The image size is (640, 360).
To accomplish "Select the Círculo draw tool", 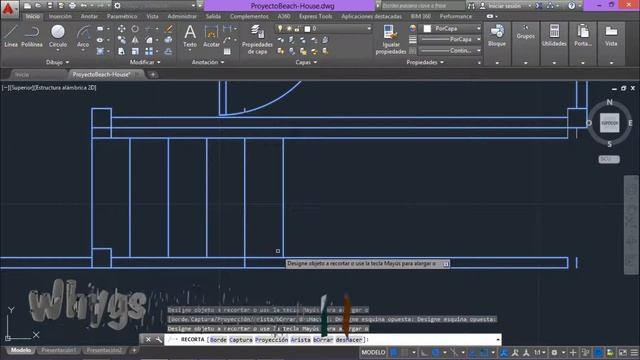I will point(58,36).
